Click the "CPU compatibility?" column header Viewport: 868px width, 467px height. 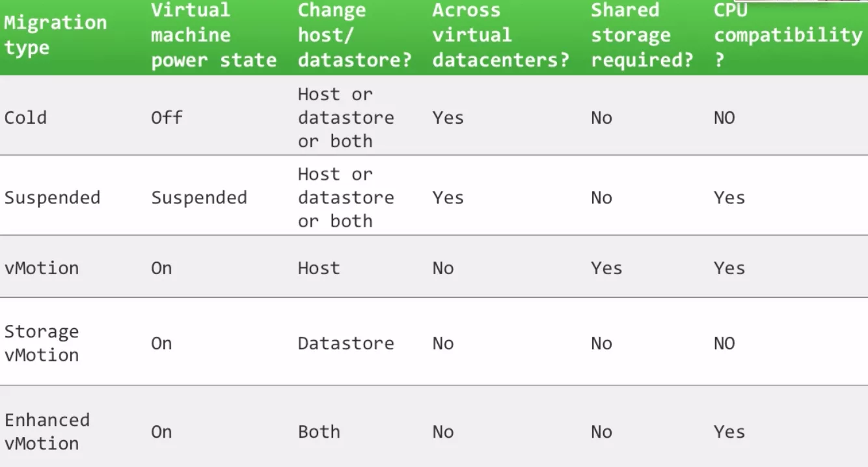[787, 35]
